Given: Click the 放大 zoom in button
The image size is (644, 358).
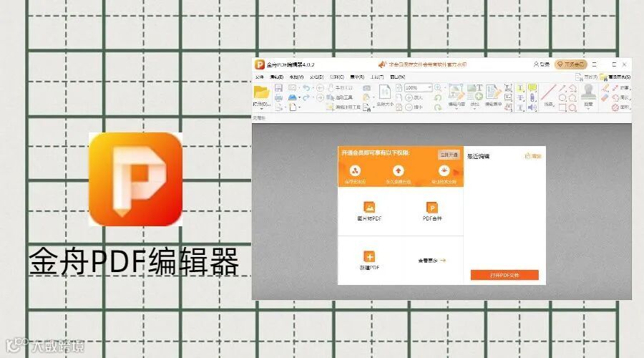Looking at the screenshot, I should 414,98.
